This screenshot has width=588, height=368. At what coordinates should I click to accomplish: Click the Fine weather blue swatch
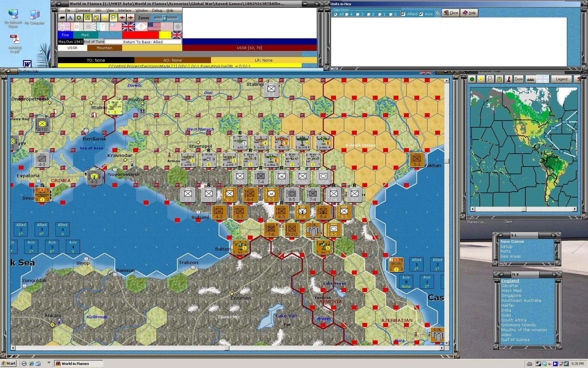coord(66,35)
